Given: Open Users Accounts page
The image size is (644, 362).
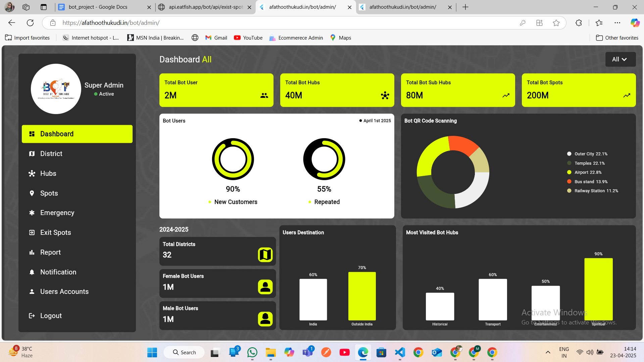Looking at the screenshot, I should click(x=64, y=292).
